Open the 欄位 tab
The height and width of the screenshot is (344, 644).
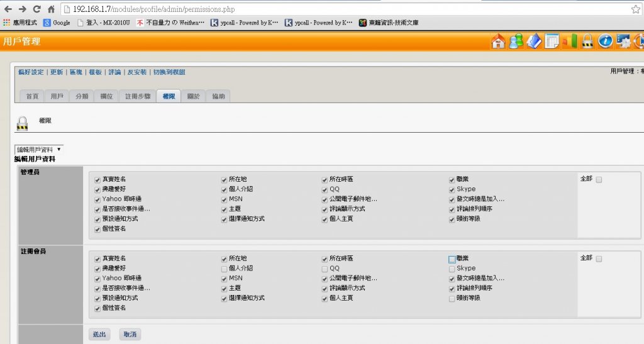(106, 96)
